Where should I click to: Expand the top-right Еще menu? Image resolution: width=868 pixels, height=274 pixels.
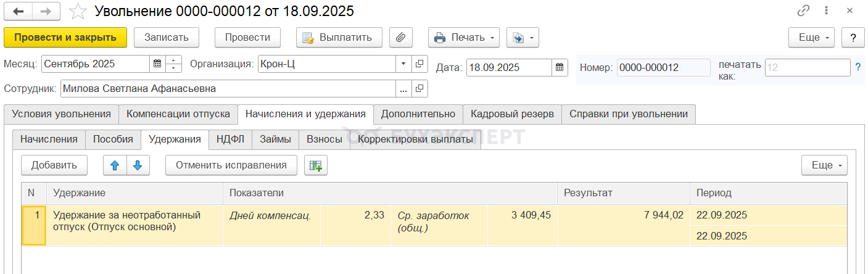(811, 38)
